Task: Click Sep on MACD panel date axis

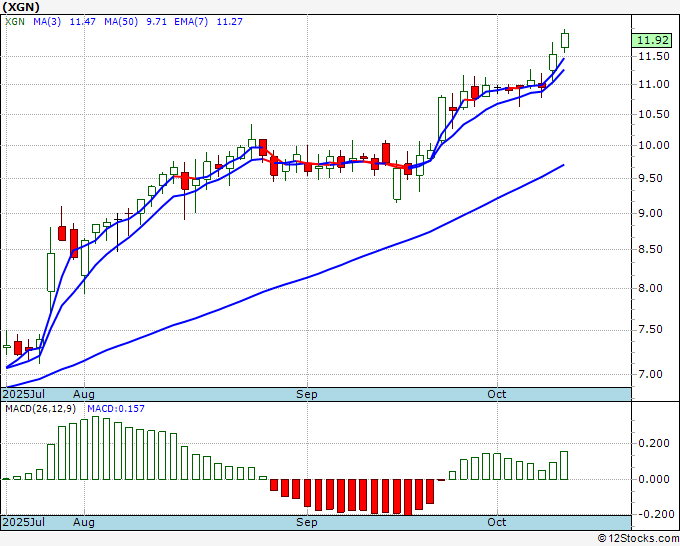Action: pos(307,522)
